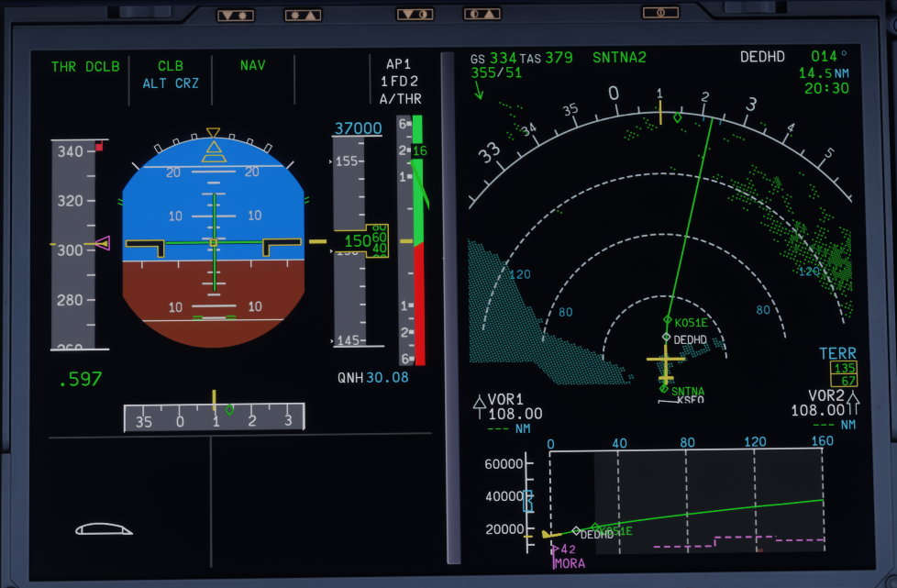Click the Mach number .597 readout
897x588 pixels.
pyautogui.click(x=81, y=379)
